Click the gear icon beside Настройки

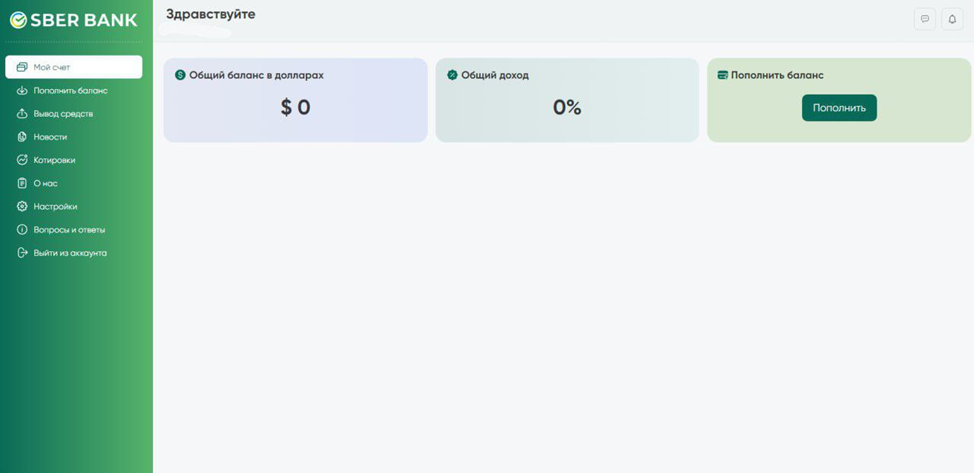point(22,206)
